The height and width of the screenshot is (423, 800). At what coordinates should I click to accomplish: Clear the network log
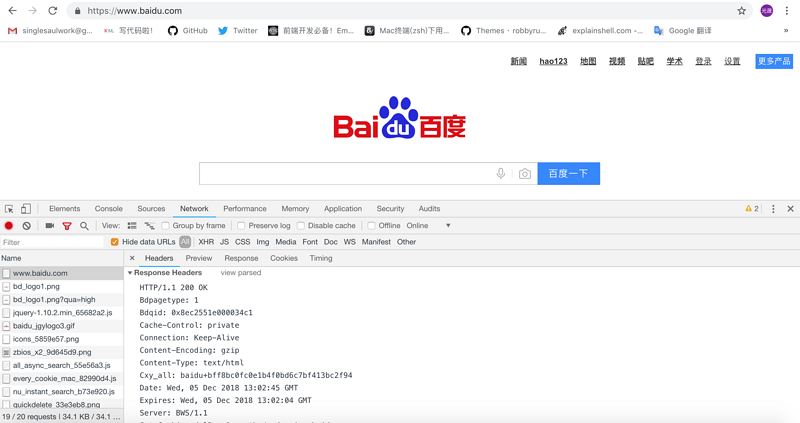(x=27, y=226)
